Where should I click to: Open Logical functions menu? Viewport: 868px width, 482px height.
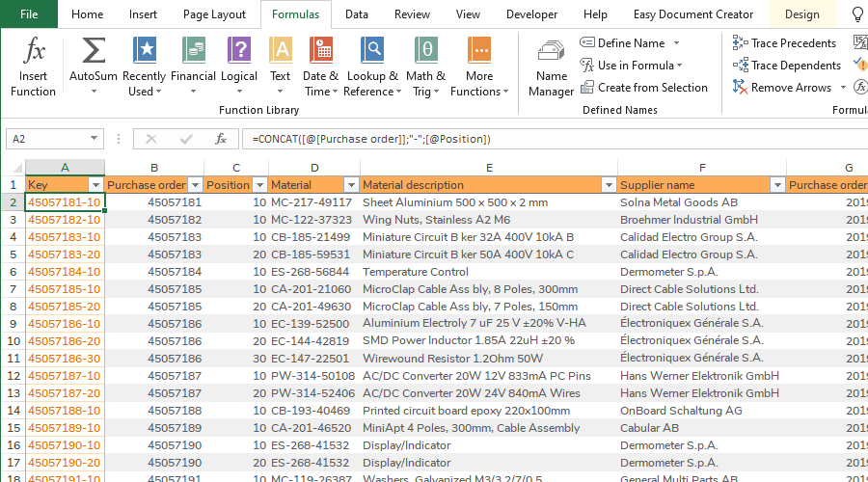[239, 67]
